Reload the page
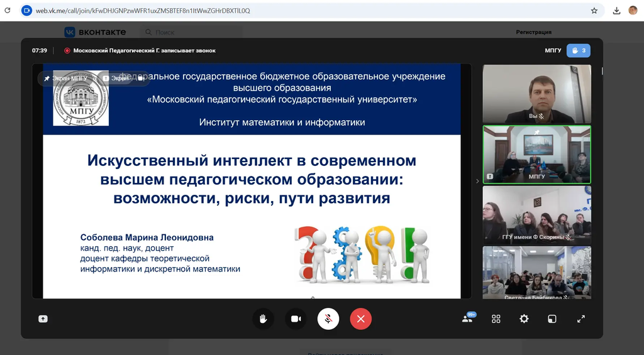 (8, 11)
